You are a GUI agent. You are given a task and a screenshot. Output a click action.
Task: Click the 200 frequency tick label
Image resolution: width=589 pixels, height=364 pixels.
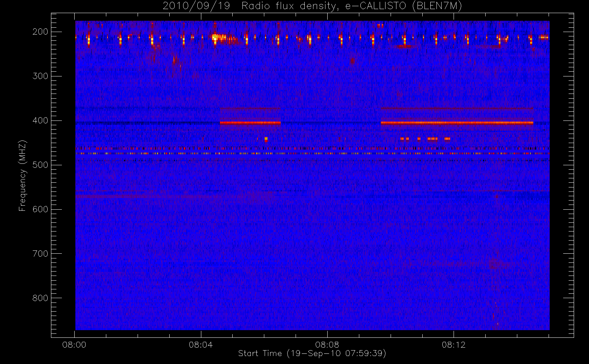coord(40,32)
